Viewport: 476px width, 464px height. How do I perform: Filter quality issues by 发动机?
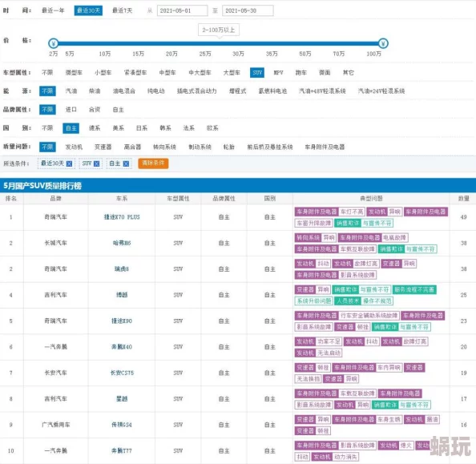tap(74, 147)
